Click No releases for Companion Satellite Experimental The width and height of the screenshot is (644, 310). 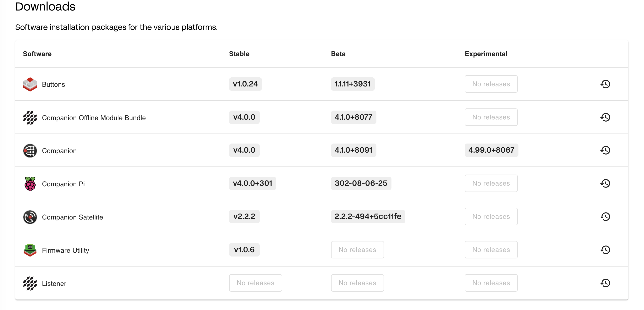click(491, 216)
